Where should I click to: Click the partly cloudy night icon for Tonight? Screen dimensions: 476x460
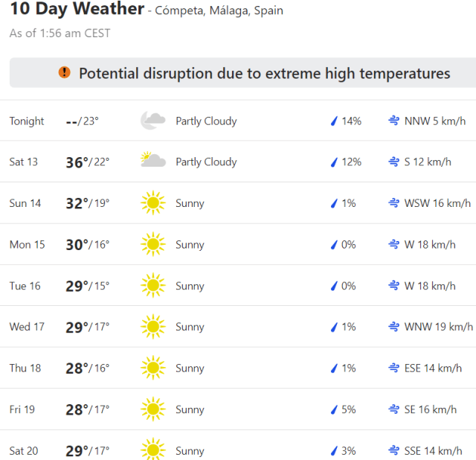pyautogui.click(x=152, y=121)
